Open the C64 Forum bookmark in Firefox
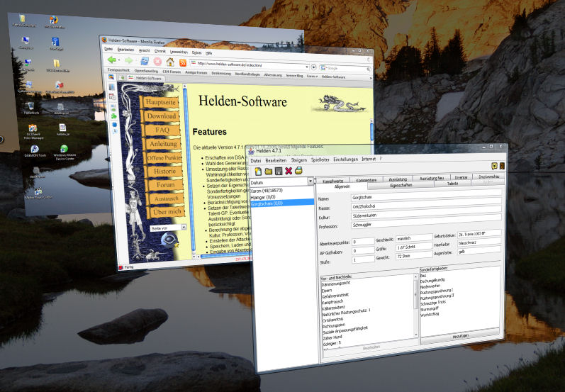The width and height of the screenshot is (565, 392). [x=171, y=72]
